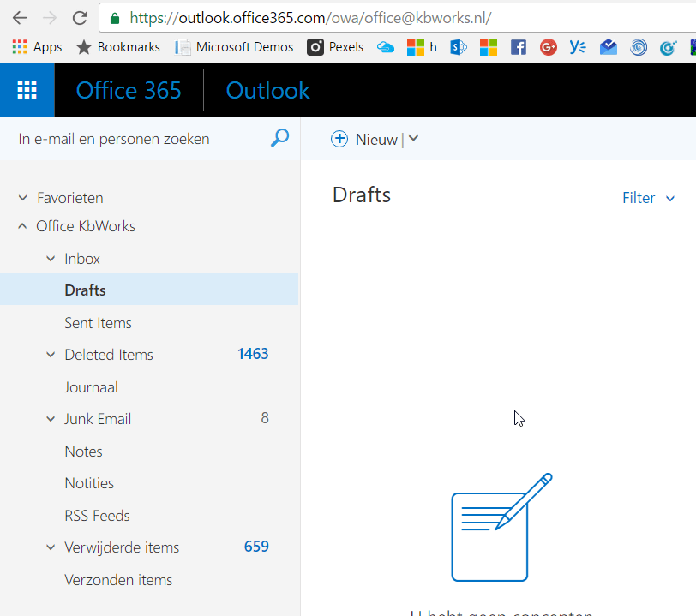696x616 pixels.
Task: Open the Deleted Items folder
Action: [x=109, y=355]
